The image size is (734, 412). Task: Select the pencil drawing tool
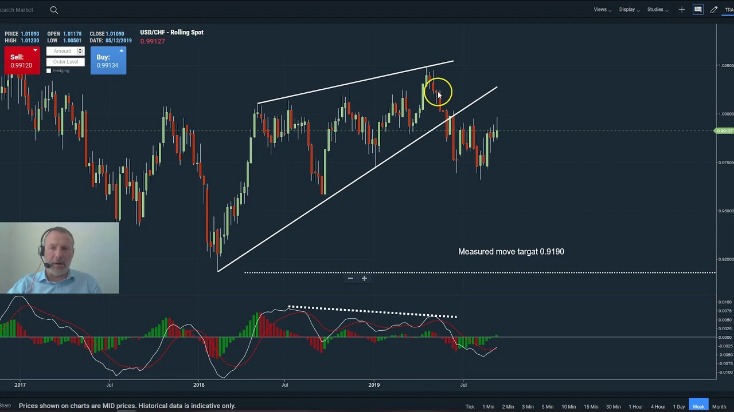tap(714, 9)
